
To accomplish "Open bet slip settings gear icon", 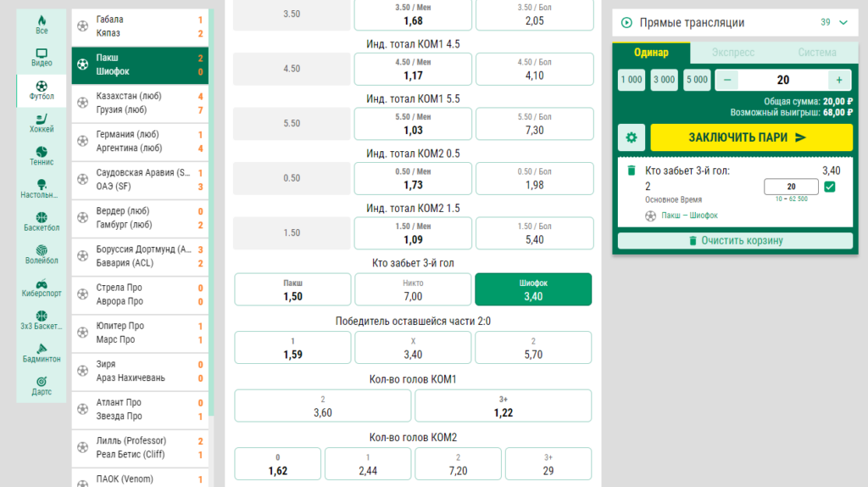I will point(631,137).
